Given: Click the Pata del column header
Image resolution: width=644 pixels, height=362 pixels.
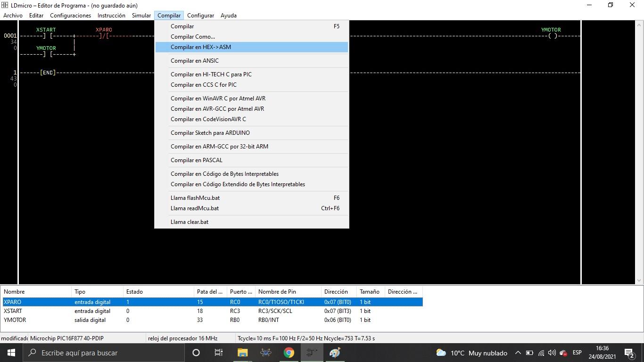Looking at the screenshot, I should (211, 292).
